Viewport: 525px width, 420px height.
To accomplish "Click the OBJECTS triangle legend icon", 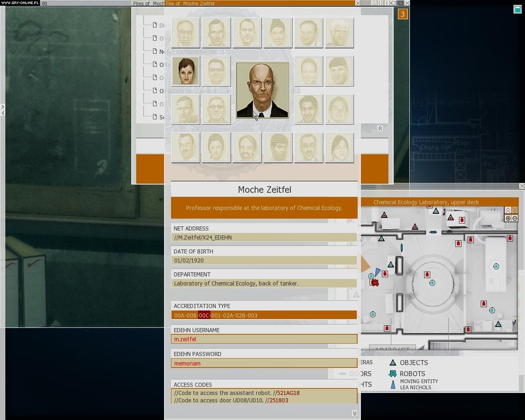I will pos(393,363).
